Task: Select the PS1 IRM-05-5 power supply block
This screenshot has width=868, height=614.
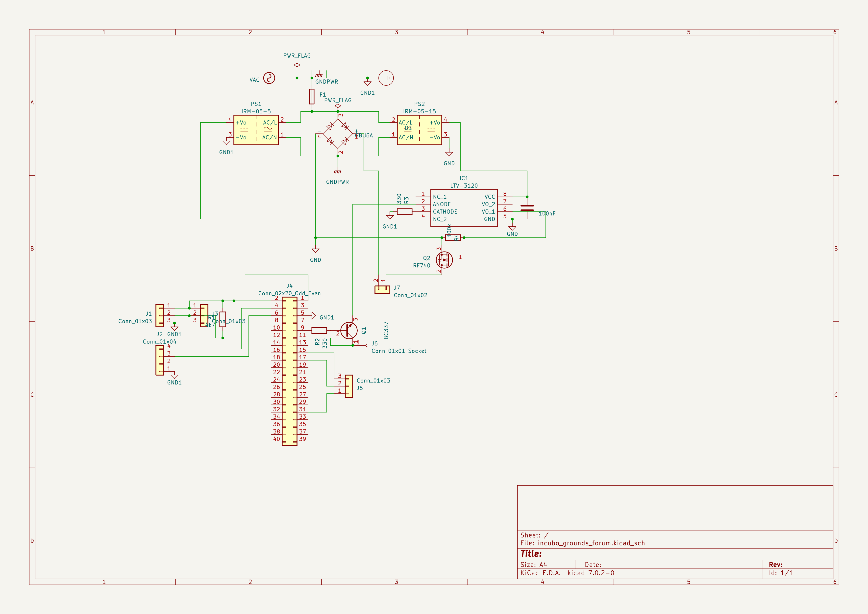Action: [256, 130]
